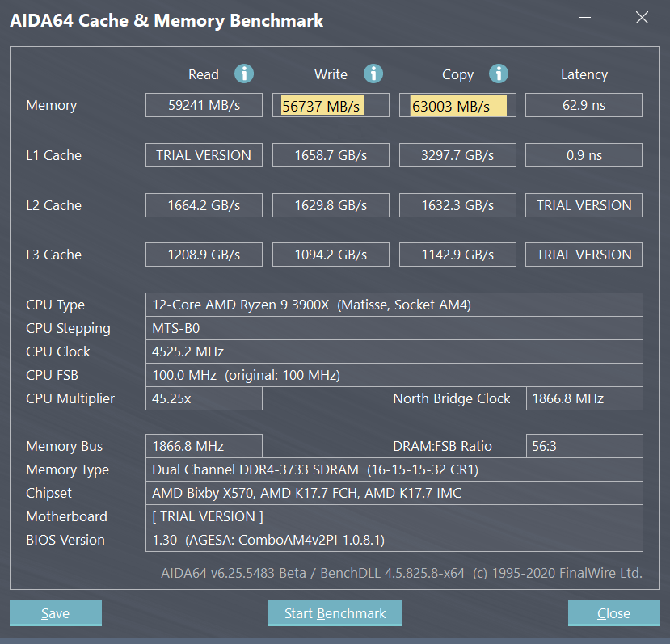Click CPU Clock value 4525.2 MHz

click(x=394, y=351)
